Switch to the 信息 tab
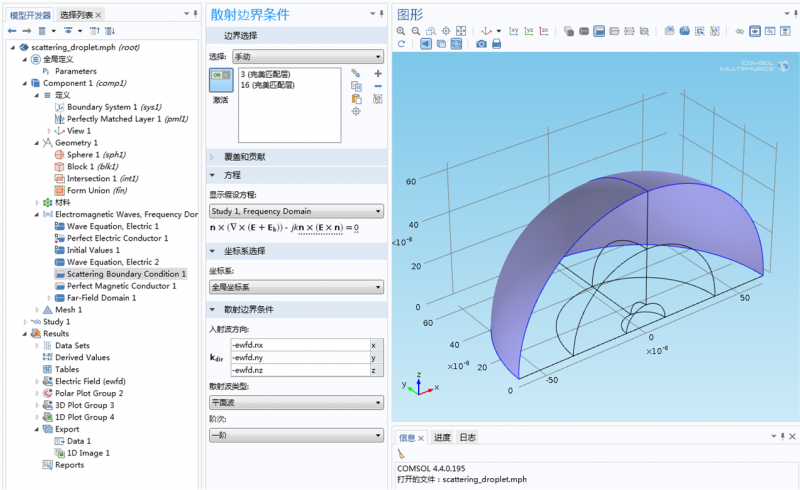 tap(407, 437)
